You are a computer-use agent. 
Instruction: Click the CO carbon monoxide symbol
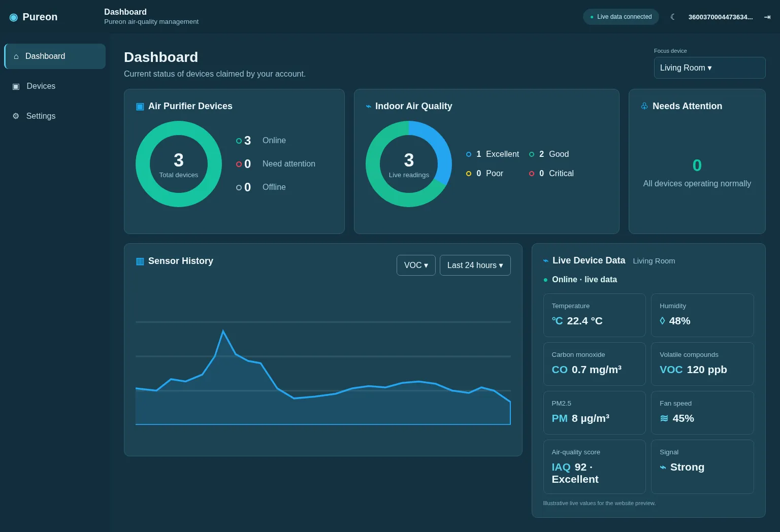tap(560, 370)
